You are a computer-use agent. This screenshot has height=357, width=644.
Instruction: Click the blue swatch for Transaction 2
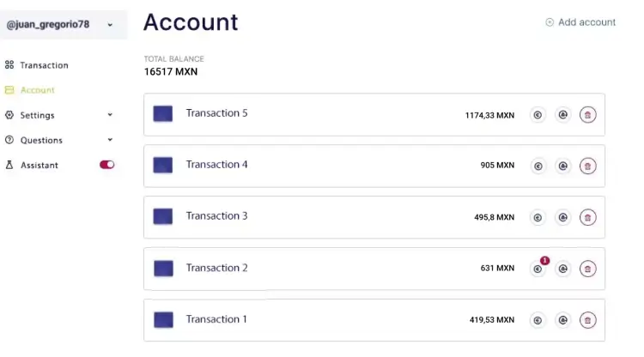pyautogui.click(x=163, y=269)
